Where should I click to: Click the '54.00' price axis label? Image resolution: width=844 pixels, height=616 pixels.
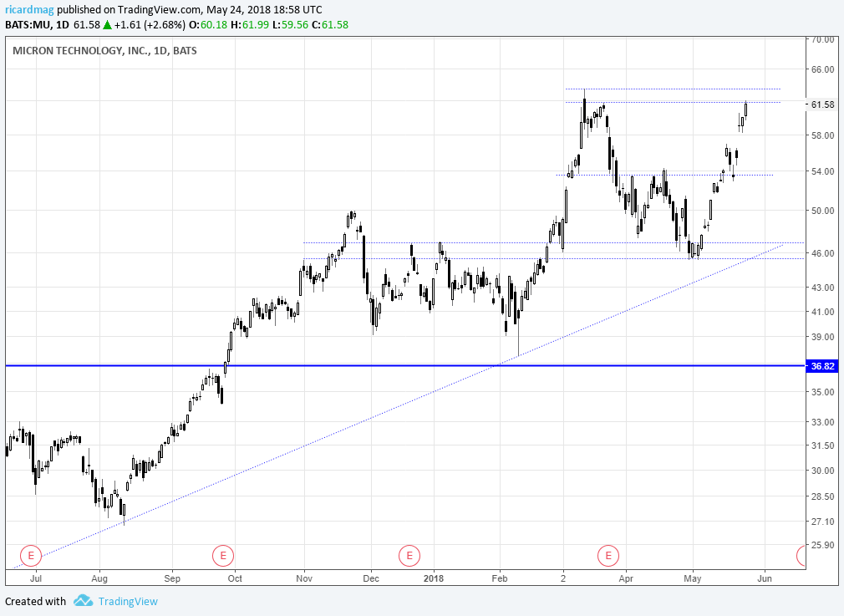[823, 171]
